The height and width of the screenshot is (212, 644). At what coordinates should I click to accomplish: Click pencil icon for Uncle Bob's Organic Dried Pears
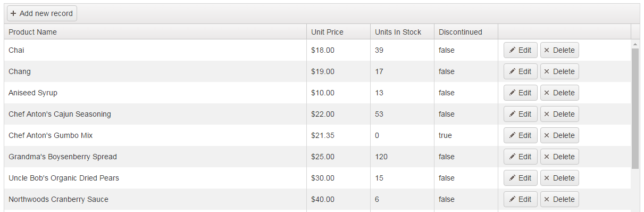(x=512, y=178)
